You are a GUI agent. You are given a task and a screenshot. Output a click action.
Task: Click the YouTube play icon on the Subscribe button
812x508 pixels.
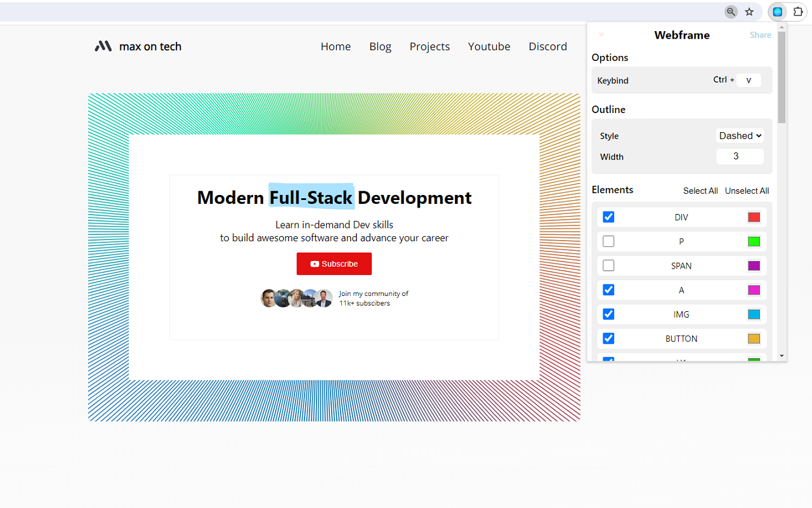pyautogui.click(x=313, y=264)
